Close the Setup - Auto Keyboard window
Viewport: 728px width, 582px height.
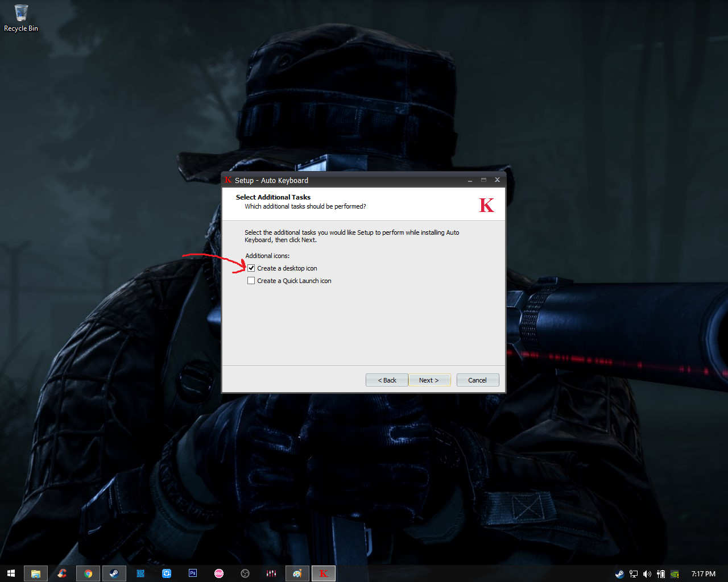click(497, 180)
